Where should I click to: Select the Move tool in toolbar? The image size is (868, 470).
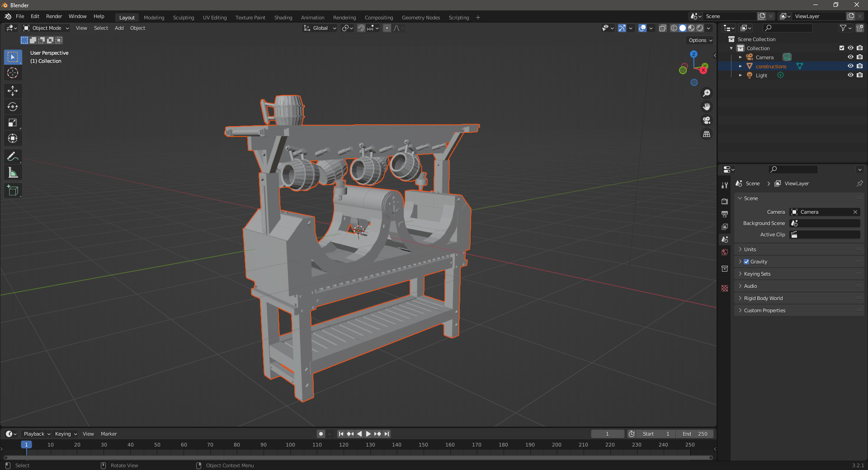point(13,91)
